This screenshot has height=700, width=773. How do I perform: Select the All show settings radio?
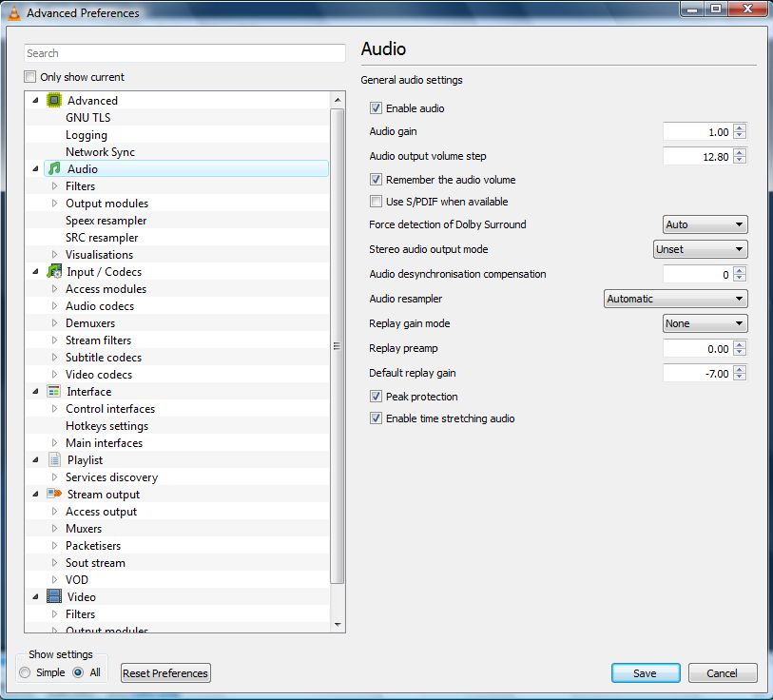click(78, 672)
